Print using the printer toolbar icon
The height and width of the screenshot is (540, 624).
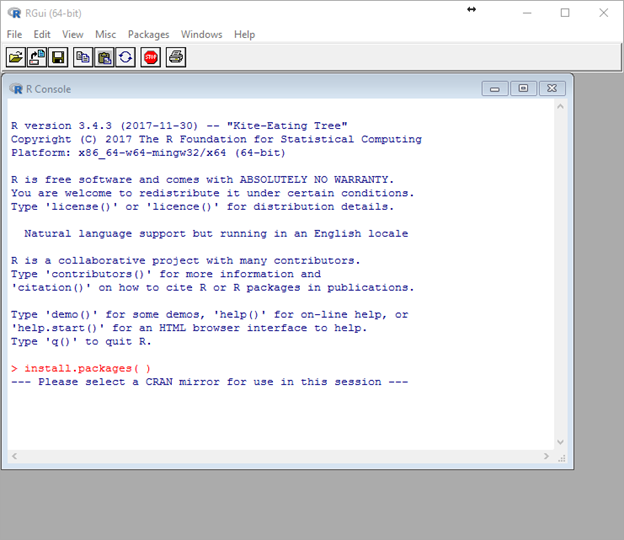coord(176,57)
